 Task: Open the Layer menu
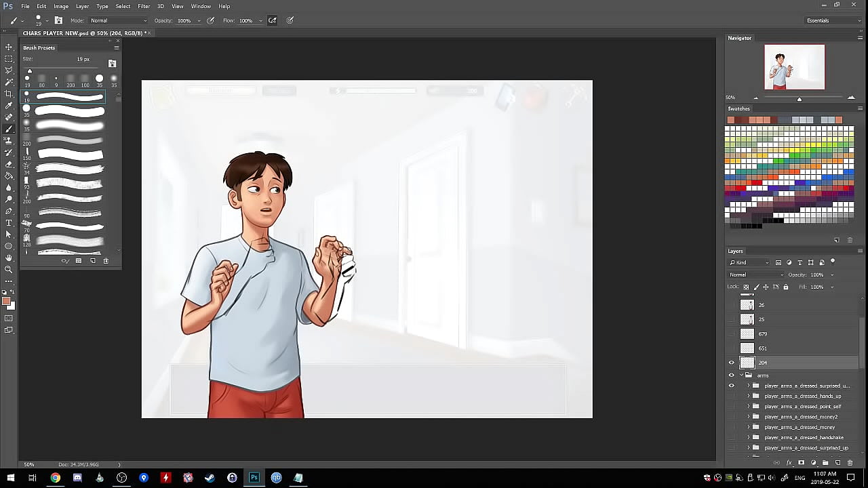click(x=82, y=6)
